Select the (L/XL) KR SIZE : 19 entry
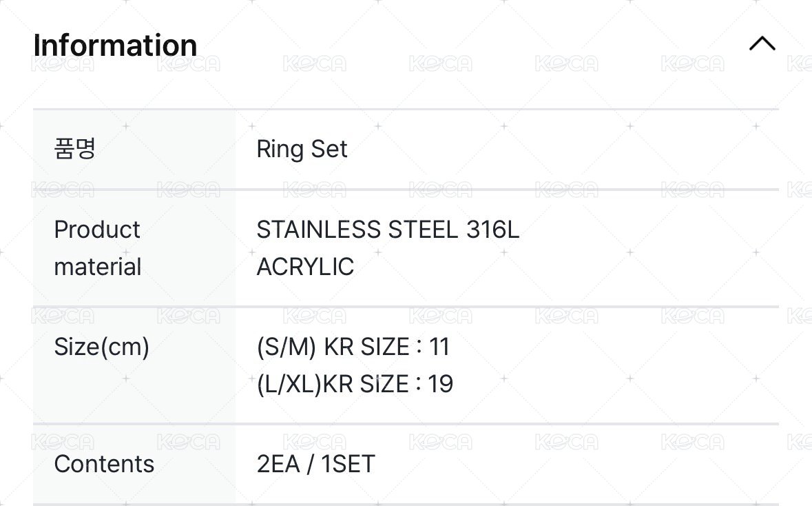This screenshot has width=812, height=506. pos(355,383)
